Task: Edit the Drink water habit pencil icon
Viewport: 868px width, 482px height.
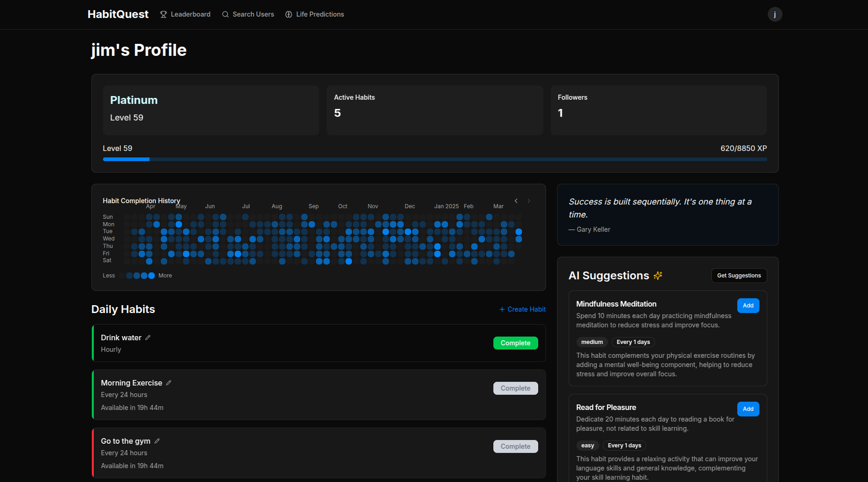Action: pos(148,337)
